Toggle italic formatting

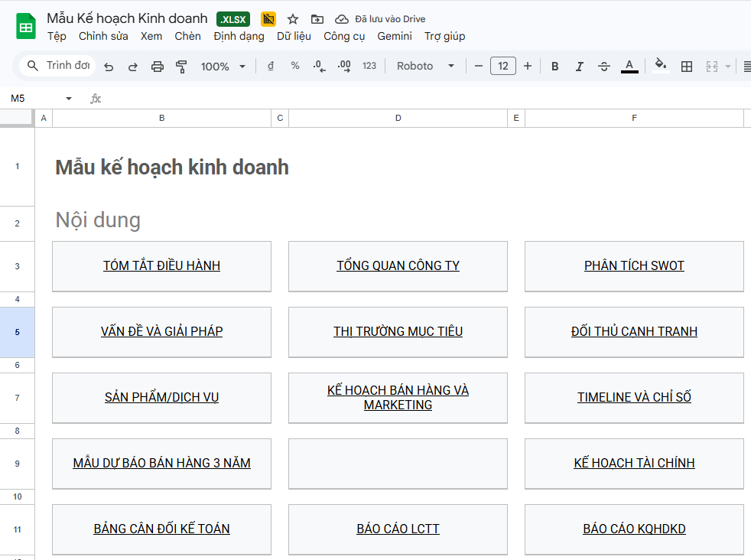(x=579, y=67)
